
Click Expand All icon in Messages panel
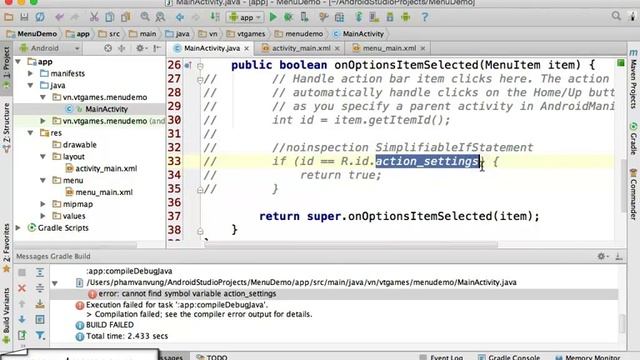[40, 272]
